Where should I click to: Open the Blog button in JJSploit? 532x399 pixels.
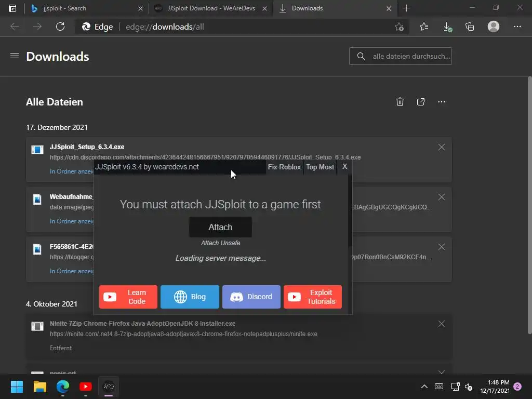[190, 297]
